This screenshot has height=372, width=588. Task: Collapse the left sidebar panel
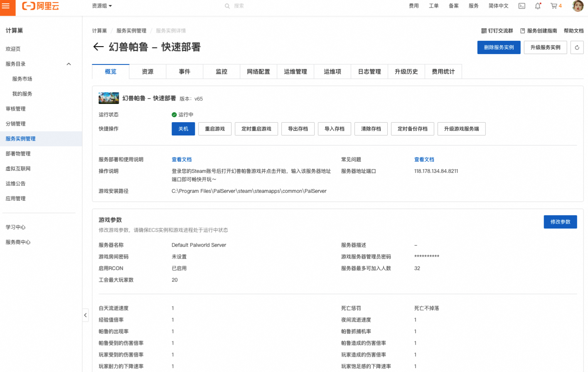point(85,315)
